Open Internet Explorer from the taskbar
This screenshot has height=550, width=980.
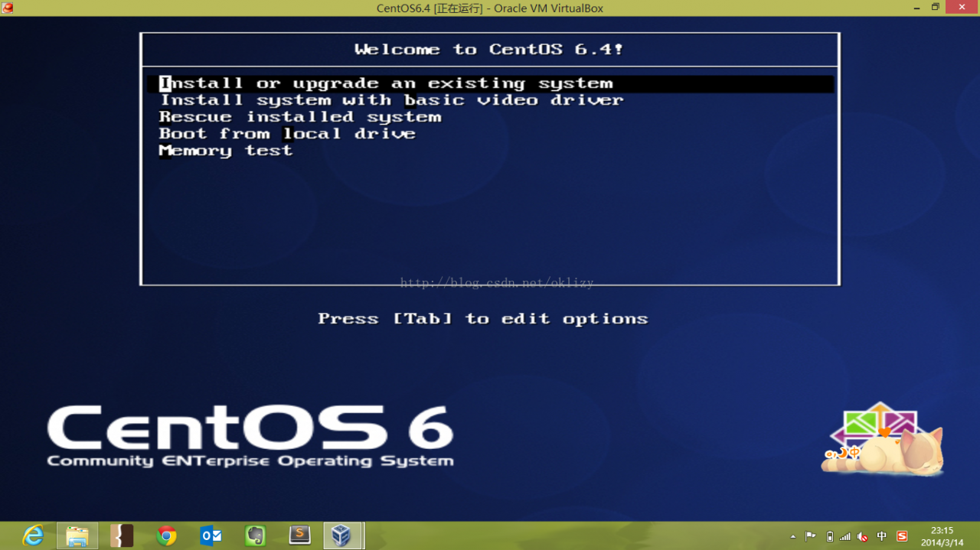tap(33, 535)
